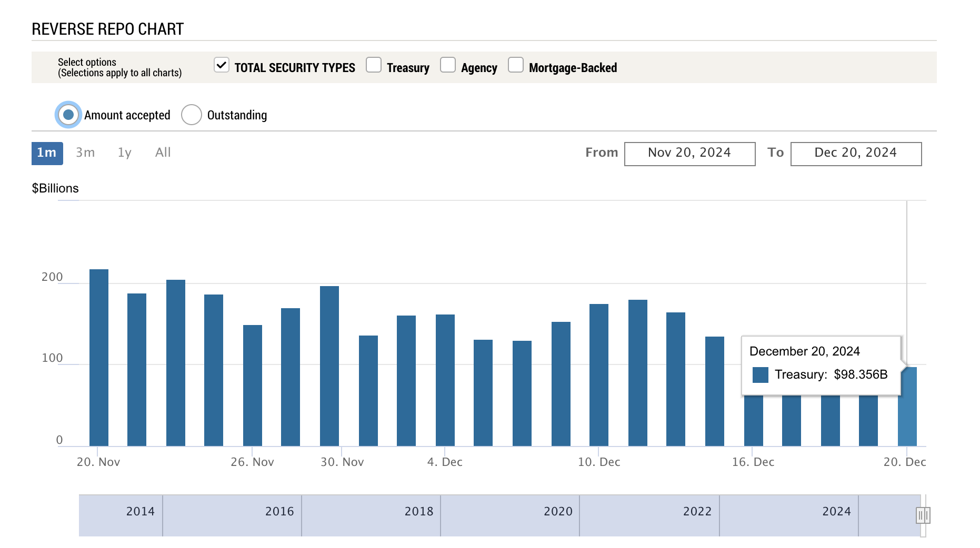Viewport: 980px width, 548px height.
Task: Click the bar above 10. Dec
Action: click(599, 375)
